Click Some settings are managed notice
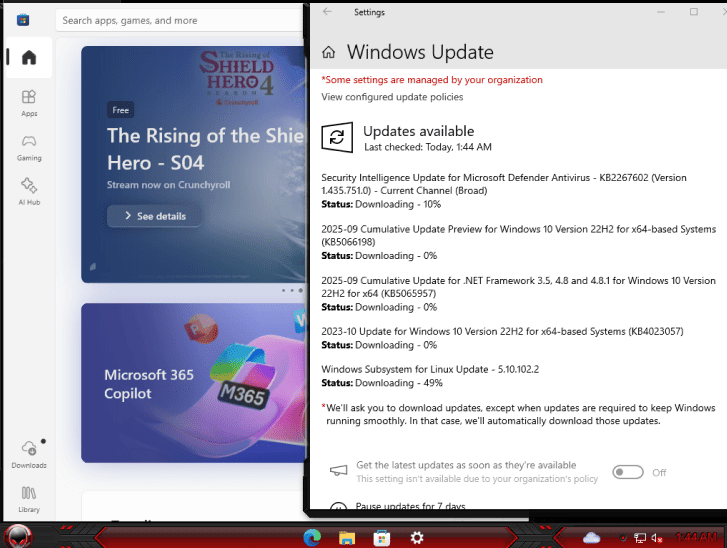The height and width of the screenshot is (548, 727). tap(432, 80)
